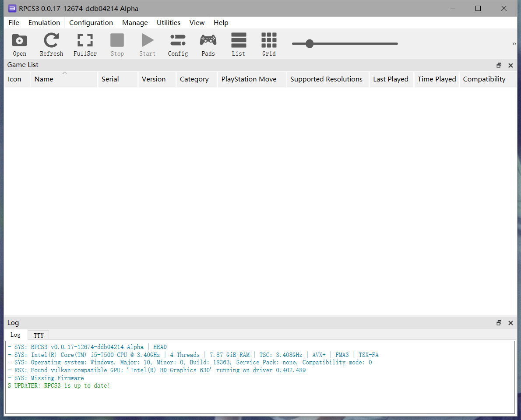Sort game list by Name column
The width and height of the screenshot is (521, 420).
point(64,79)
